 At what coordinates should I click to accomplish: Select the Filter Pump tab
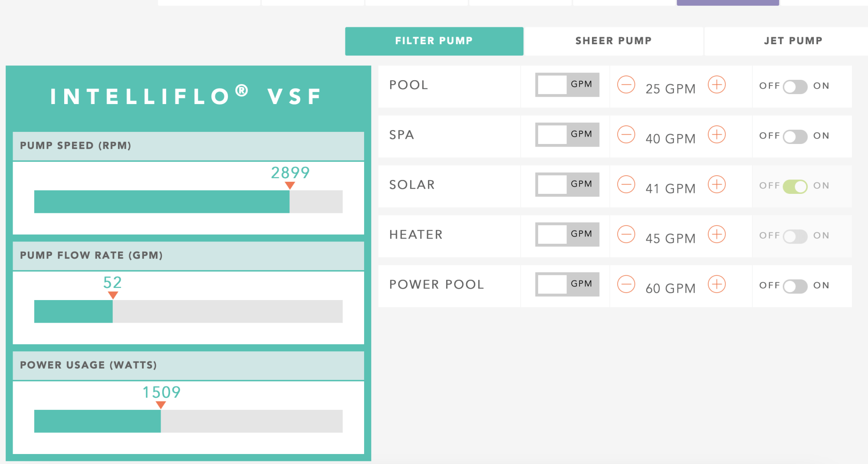(x=434, y=41)
